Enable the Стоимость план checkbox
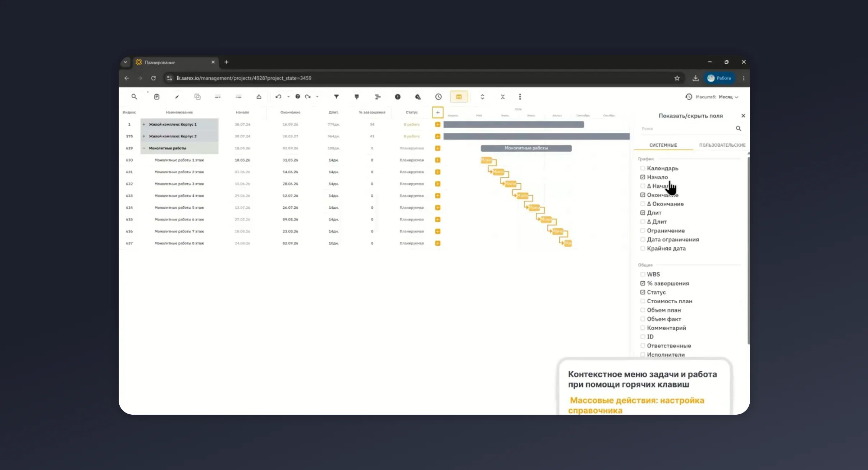Screen dimensions: 868x470 click(x=643, y=301)
